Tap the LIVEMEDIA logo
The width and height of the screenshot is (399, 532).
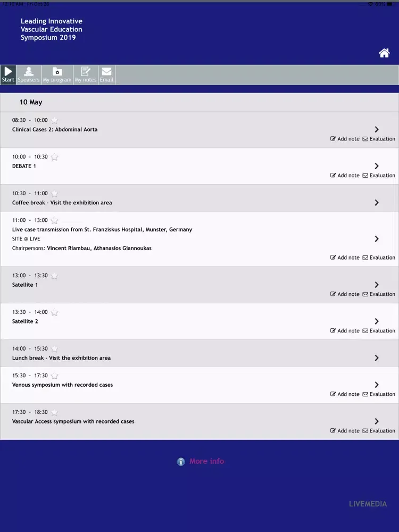368,504
